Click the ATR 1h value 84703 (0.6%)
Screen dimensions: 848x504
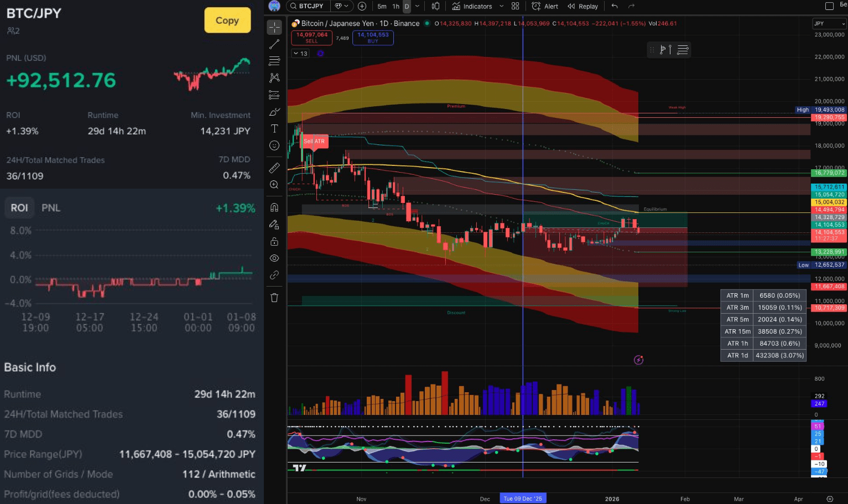pos(780,344)
